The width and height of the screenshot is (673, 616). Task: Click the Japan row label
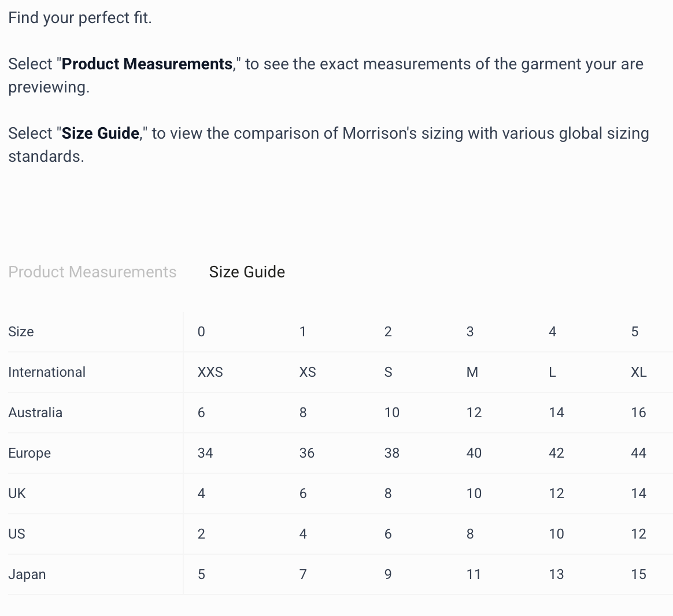tap(27, 574)
